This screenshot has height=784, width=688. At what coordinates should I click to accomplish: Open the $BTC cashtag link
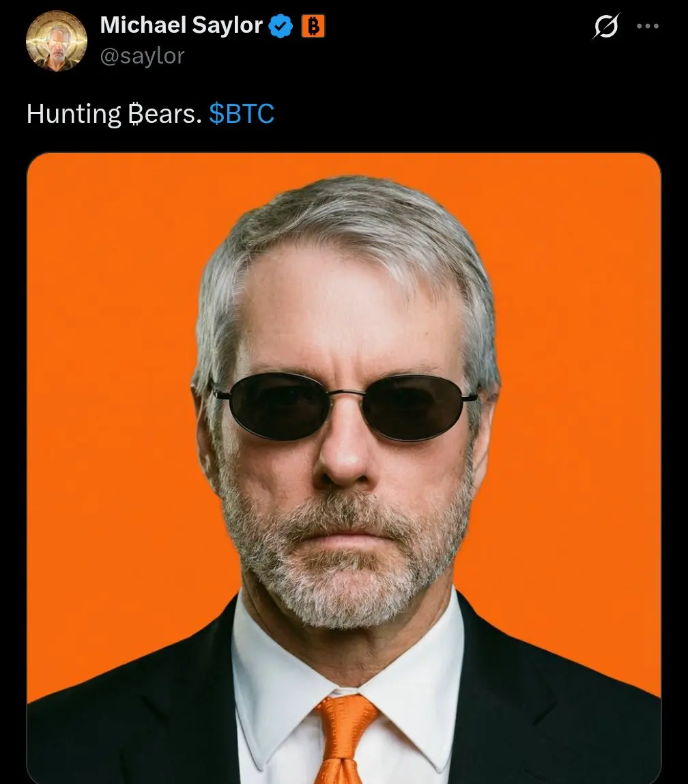242,113
